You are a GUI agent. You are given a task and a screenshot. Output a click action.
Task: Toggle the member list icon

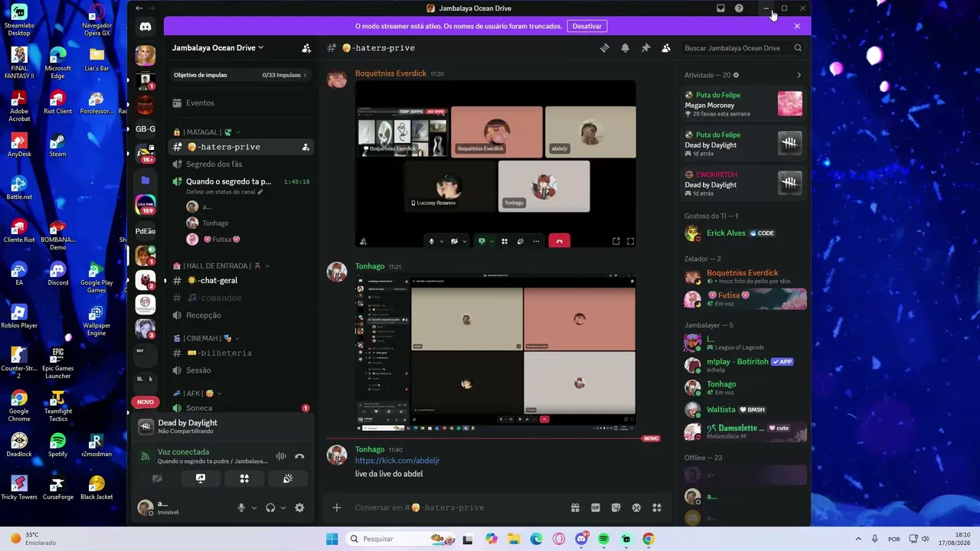(666, 47)
